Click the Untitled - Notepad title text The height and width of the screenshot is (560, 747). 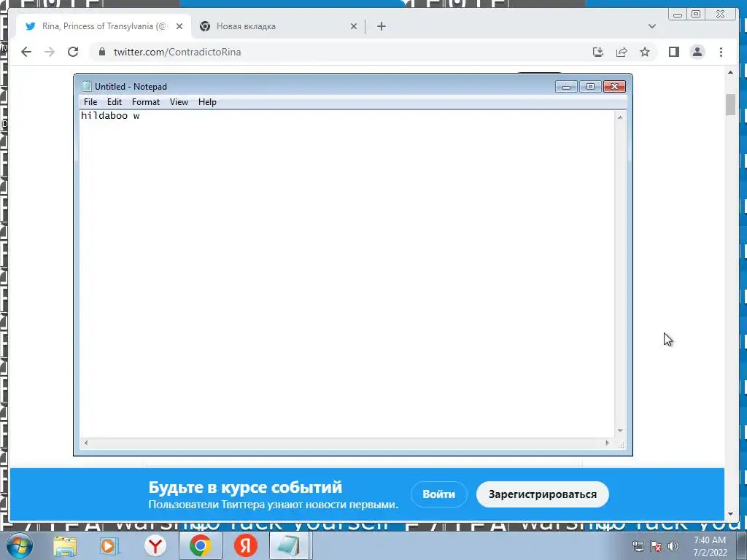tap(131, 87)
